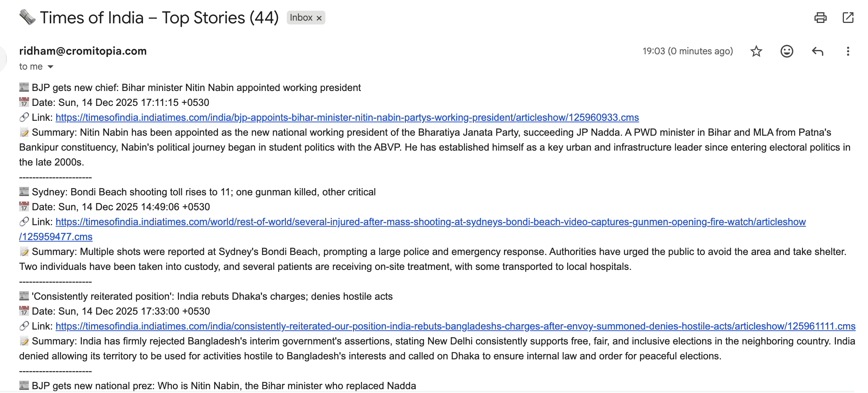Open the More options three-dot menu
The image size is (868, 393).
(x=848, y=51)
